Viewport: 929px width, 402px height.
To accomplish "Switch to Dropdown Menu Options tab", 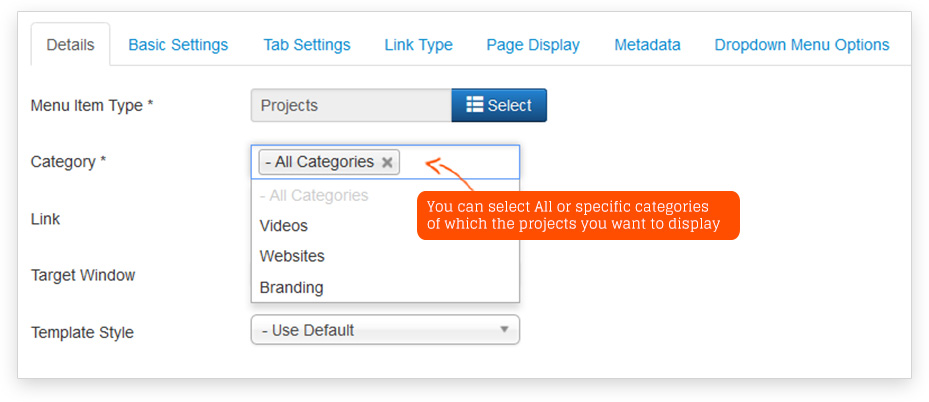I will pos(801,45).
